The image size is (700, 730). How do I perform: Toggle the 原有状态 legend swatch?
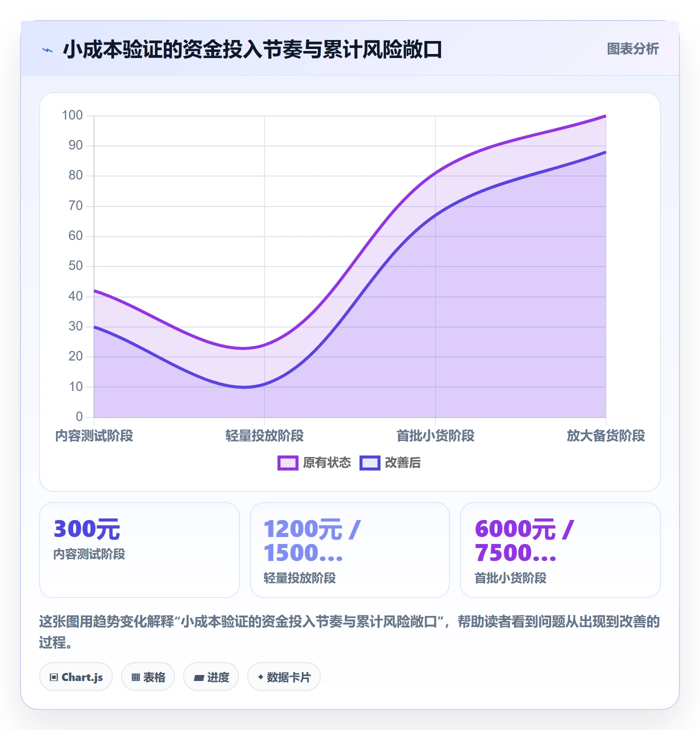pos(288,463)
